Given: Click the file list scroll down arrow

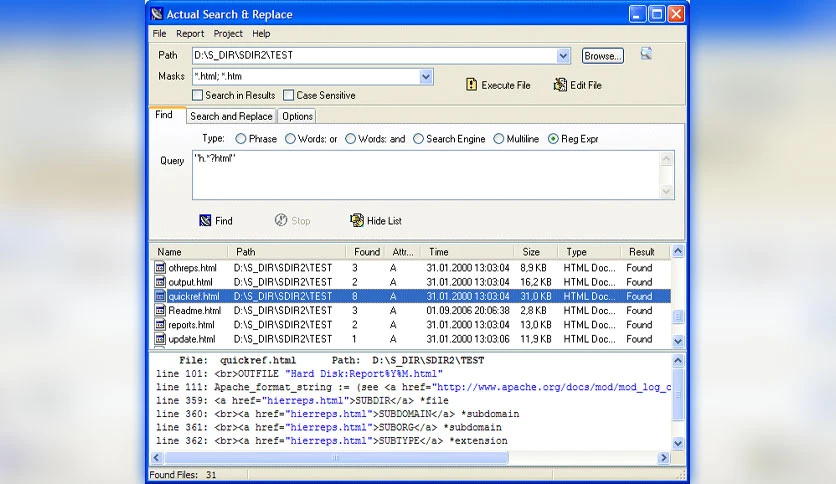Looking at the screenshot, I should click(678, 341).
